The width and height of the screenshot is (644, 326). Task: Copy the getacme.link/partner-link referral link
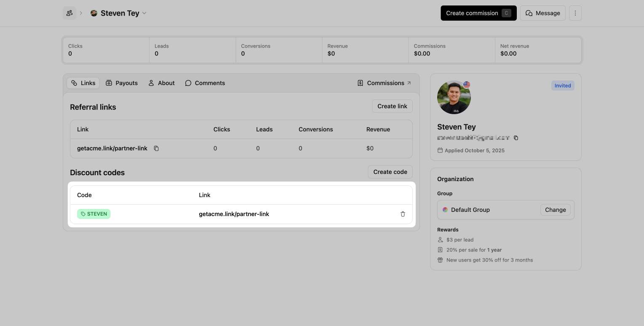coord(156,149)
